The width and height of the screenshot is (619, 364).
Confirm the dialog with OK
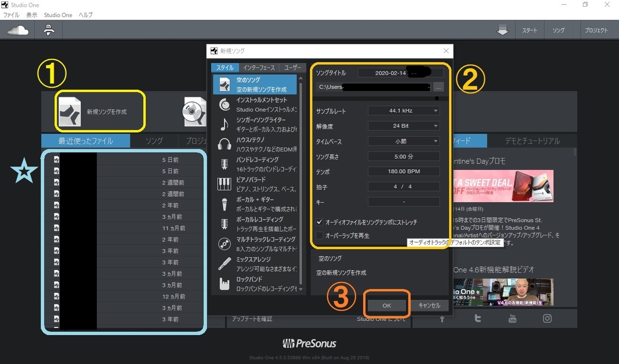pos(387,306)
